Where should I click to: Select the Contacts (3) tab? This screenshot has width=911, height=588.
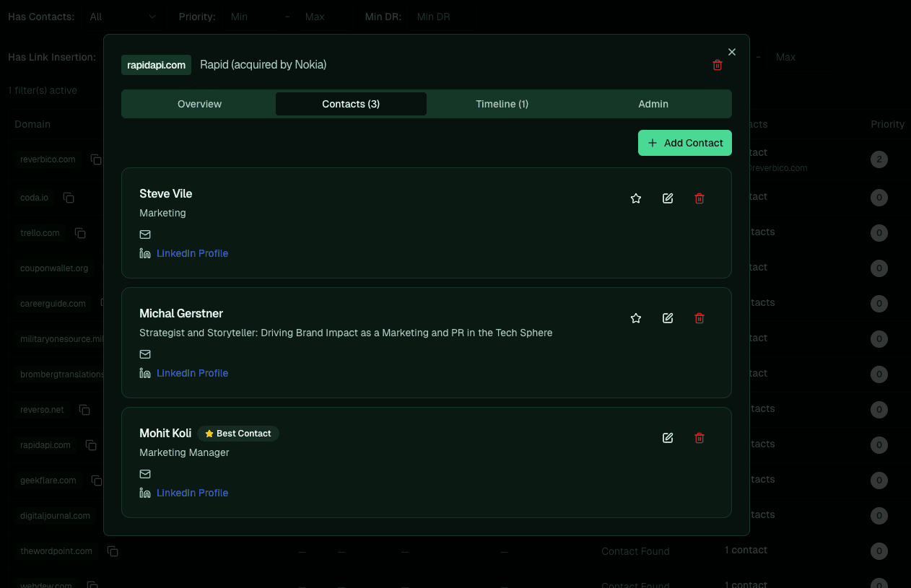tap(351, 104)
